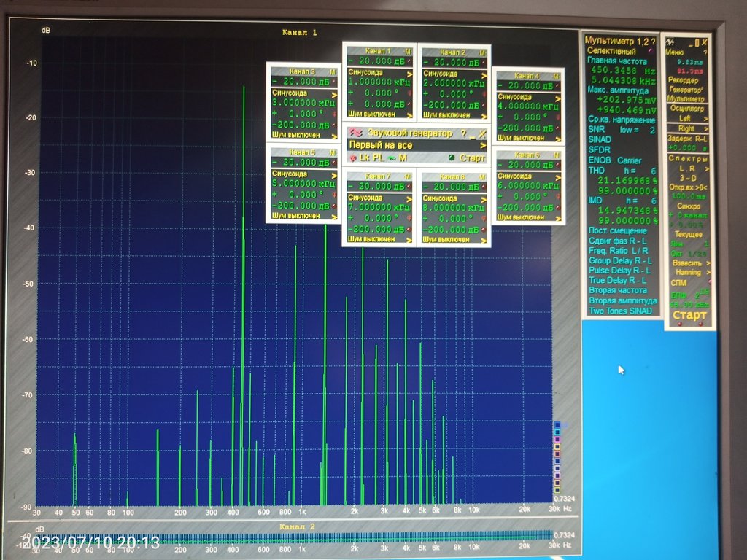This screenshot has width=747, height=560.
Task: Open the Меню item in right panel
Action: pos(675,52)
